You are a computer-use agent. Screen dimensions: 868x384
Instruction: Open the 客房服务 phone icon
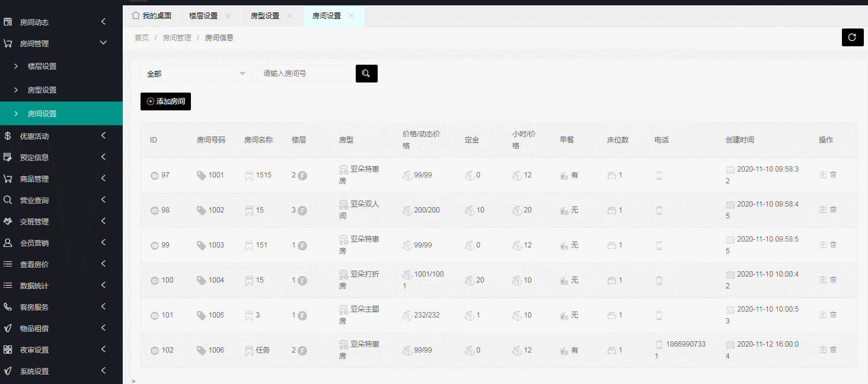[8, 307]
